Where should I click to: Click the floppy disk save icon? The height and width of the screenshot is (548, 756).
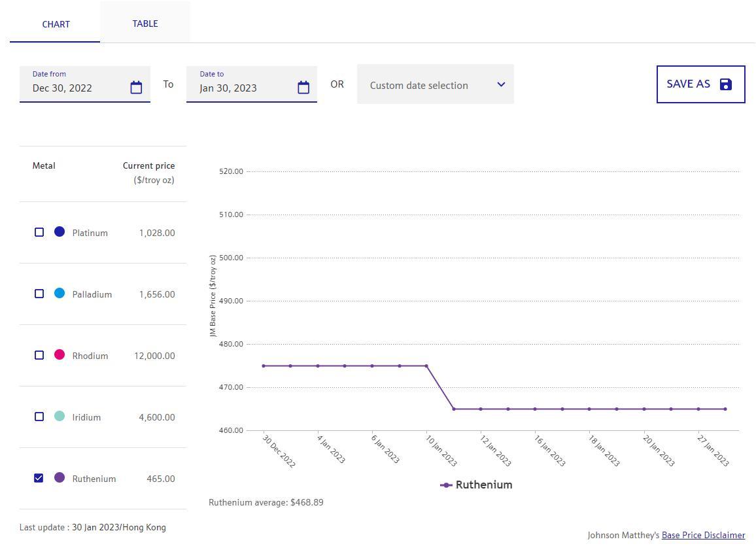pos(725,84)
